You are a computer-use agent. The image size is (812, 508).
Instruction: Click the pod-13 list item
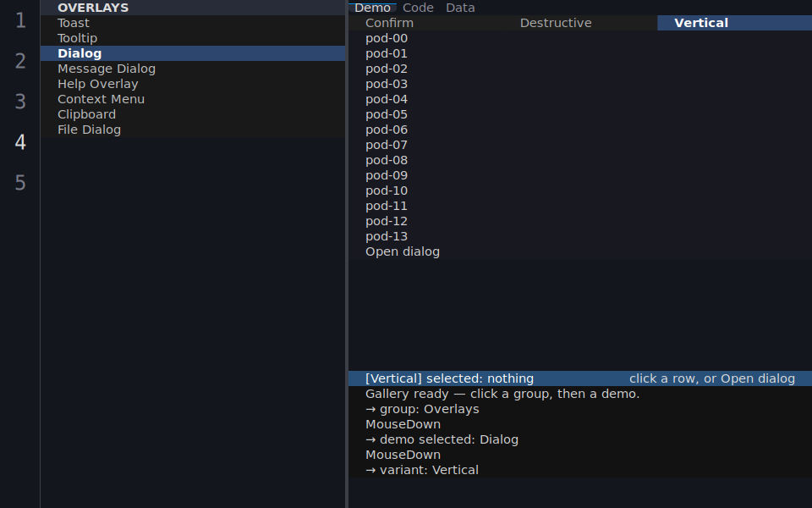pyautogui.click(x=580, y=236)
